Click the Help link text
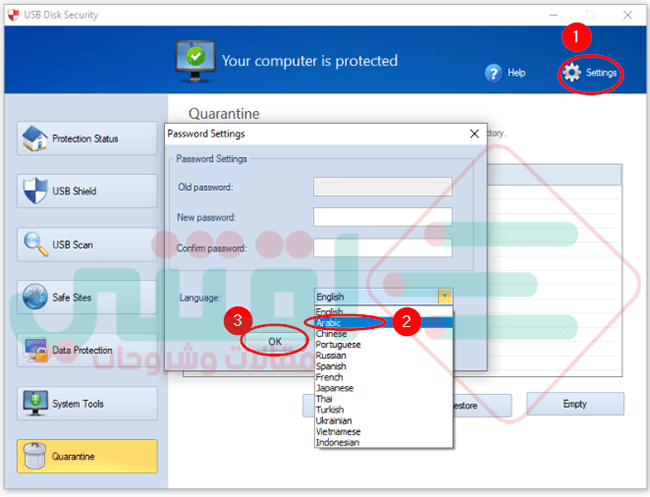Image resolution: width=650 pixels, height=497 pixels. (x=517, y=73)
